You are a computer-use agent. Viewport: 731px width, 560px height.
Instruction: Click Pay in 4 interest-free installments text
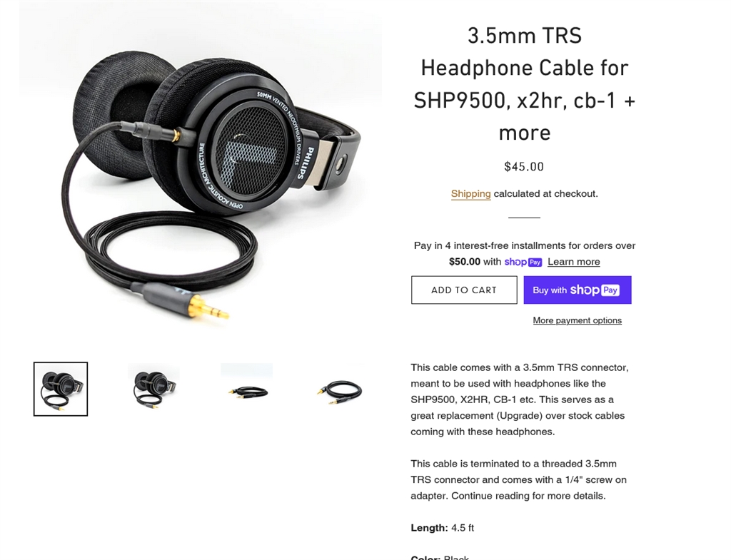525,245
